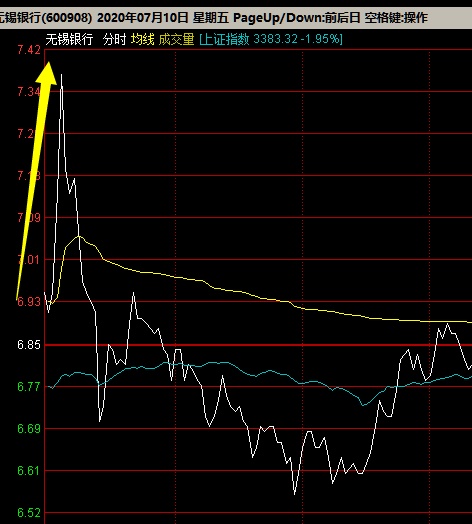
Task: Click the 6.93 red price axis label
Action: (29, 301)
